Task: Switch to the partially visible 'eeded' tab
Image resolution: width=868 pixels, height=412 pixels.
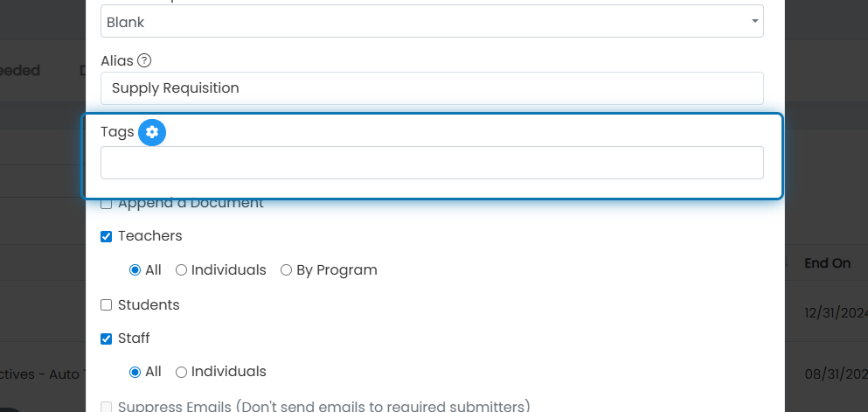Action: (x=20, y=70)
